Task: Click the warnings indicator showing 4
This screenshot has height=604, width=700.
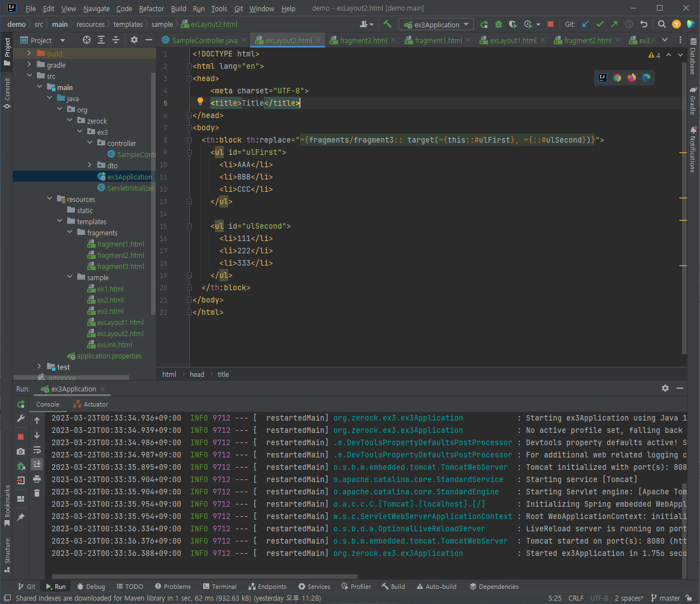Action: coord(654,55)
